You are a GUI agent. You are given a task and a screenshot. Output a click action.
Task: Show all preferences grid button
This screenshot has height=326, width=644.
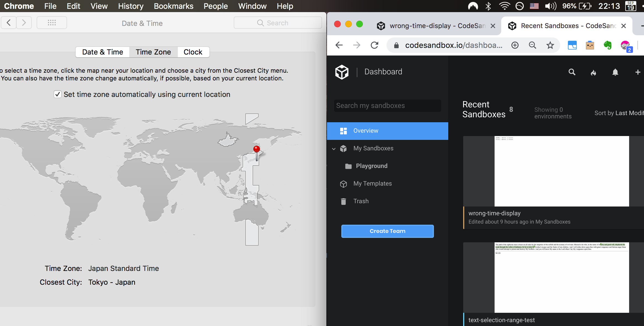tap(52, 23)
